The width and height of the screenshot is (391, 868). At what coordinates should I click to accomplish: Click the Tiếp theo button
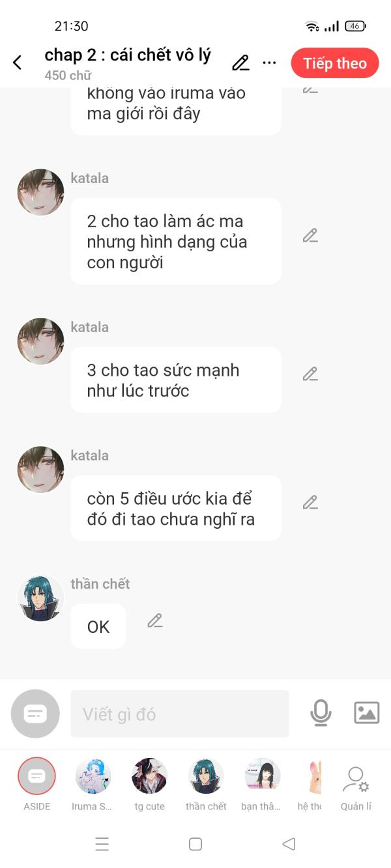[335, 63]
